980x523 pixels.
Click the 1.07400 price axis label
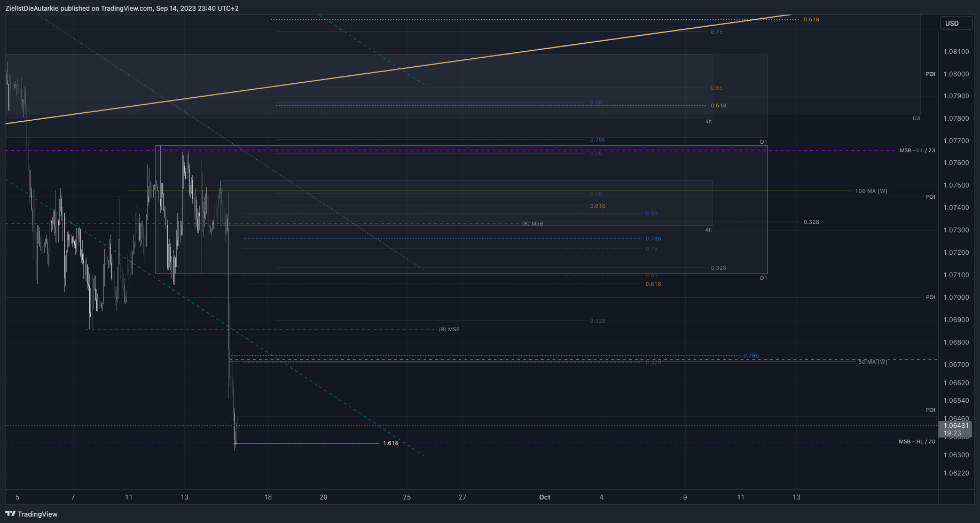pyautogui.click(x=956, y=208)
